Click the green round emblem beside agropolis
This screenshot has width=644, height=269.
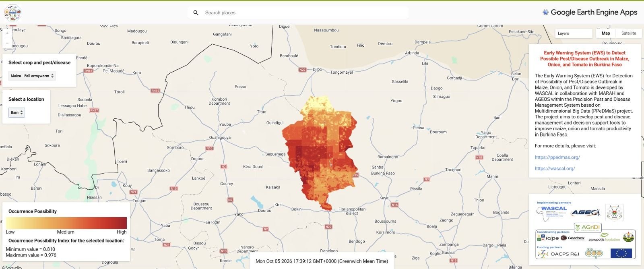[628, 237]
